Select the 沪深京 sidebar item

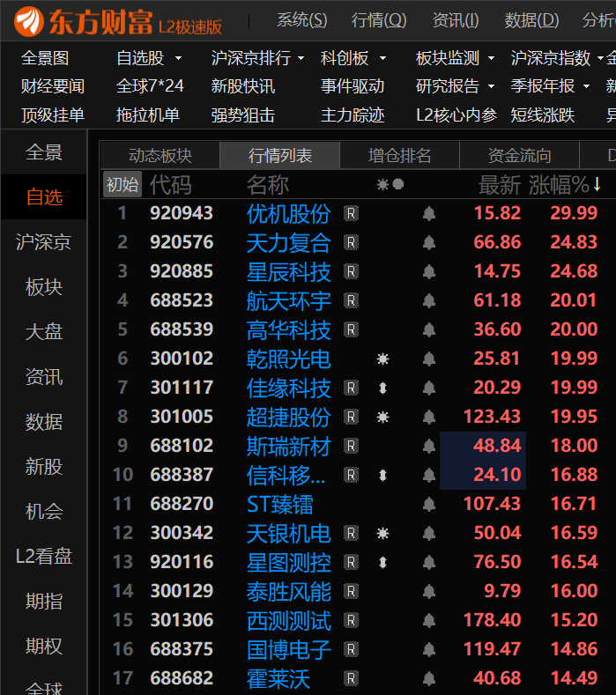pos(43,242)
